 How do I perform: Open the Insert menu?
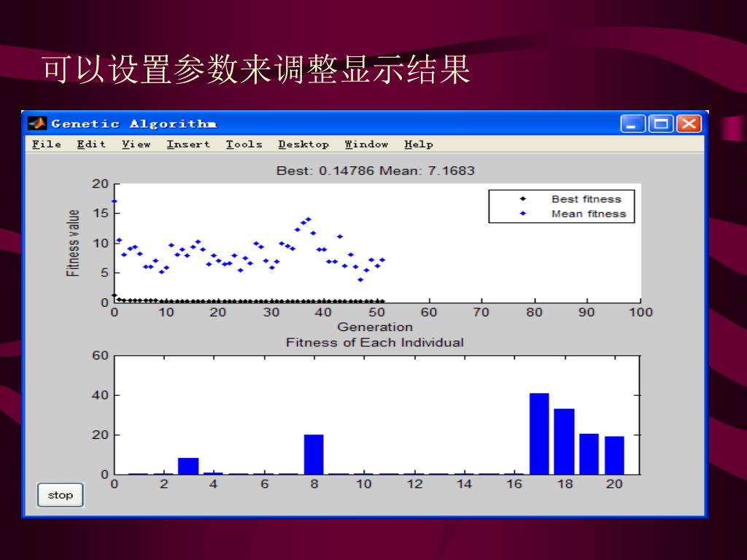[x=188, y=144]
